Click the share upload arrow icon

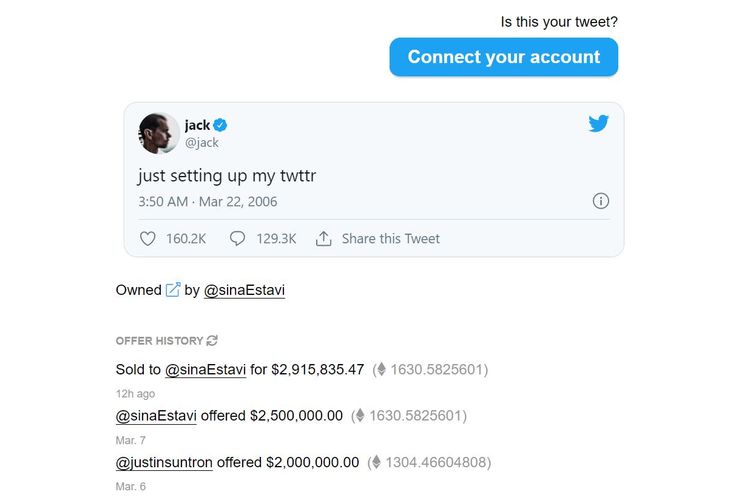(x=323, y=239)
